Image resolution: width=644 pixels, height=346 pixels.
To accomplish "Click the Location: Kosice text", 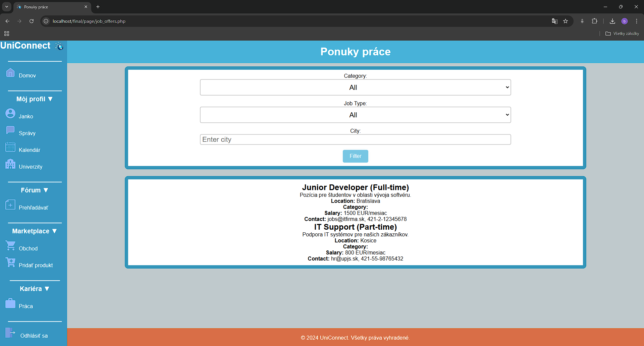I will tap(356, 241).
